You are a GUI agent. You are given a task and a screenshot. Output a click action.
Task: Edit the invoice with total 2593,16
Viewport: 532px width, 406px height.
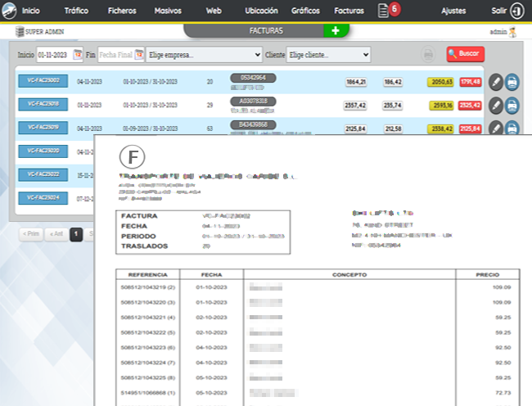[496, 106]
